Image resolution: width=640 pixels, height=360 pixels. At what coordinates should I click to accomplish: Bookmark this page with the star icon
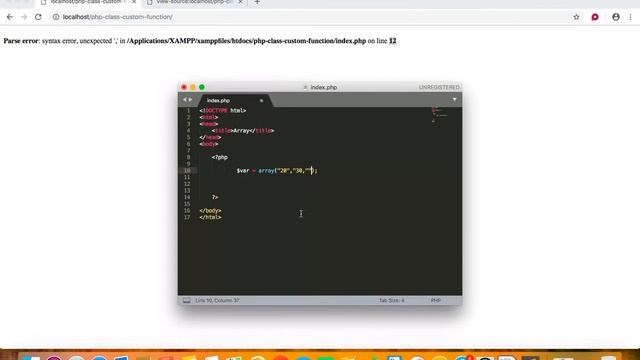point(576,17)
